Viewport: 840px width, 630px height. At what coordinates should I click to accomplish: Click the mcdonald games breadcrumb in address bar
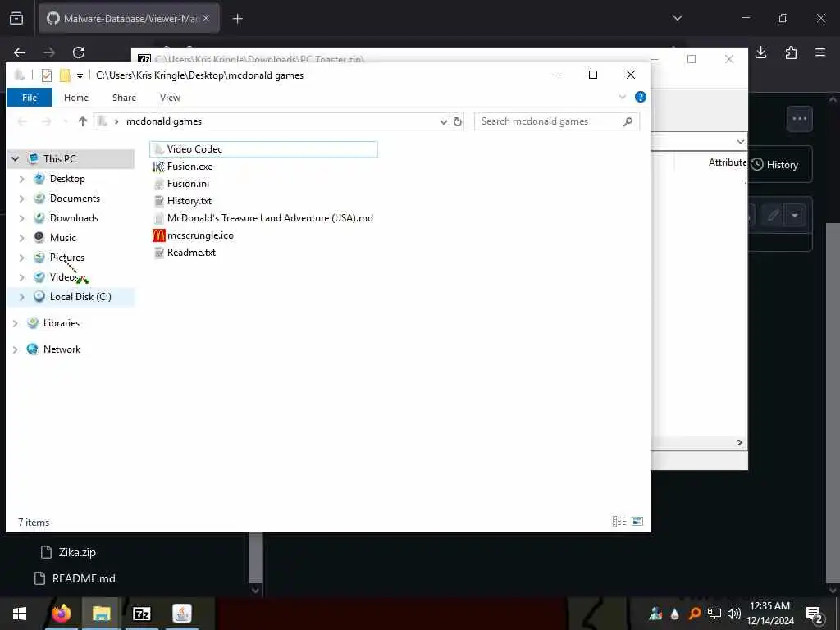(x=164, y=121)
